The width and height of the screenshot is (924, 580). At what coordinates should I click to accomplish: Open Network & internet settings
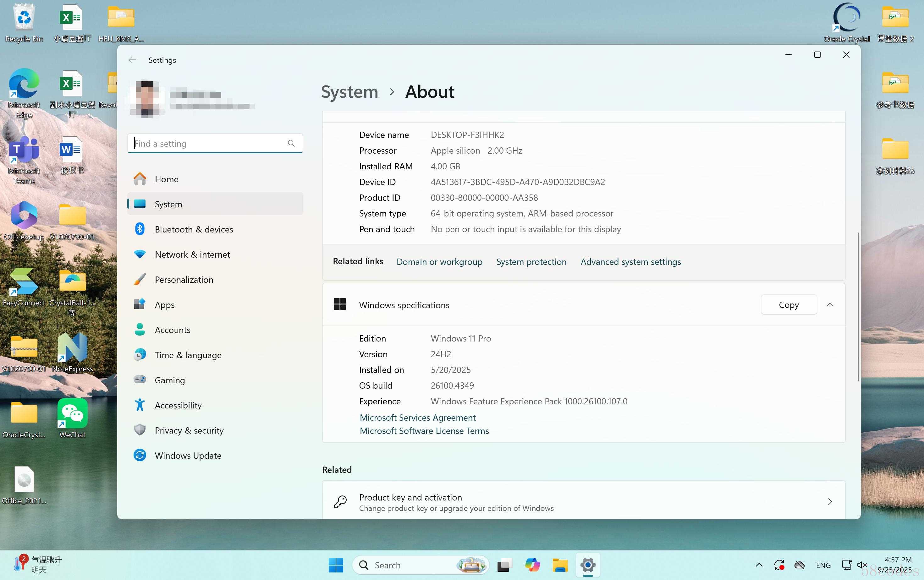point(215,254)
